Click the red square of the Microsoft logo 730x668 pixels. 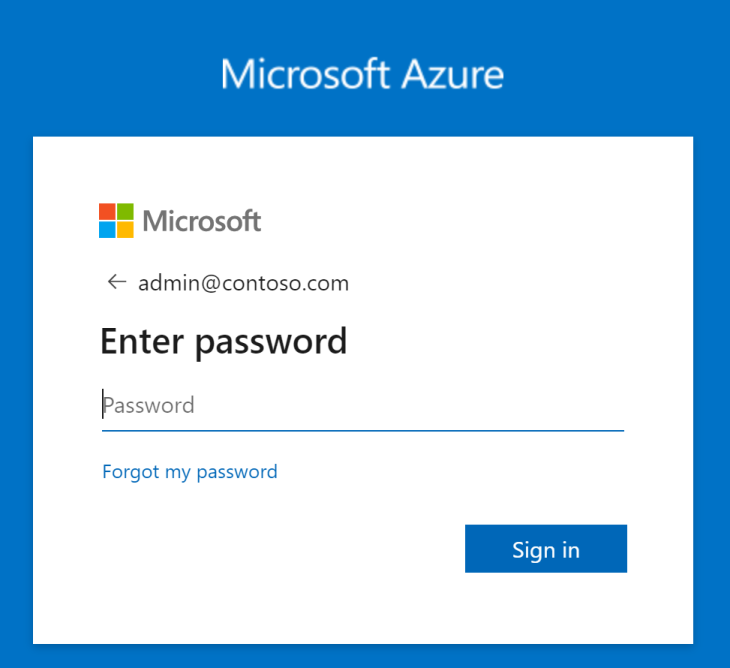(x=107, y=211)
